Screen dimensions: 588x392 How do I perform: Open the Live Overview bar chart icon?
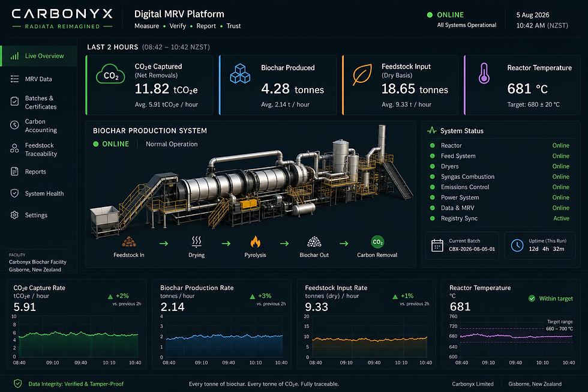coord(14,56)
